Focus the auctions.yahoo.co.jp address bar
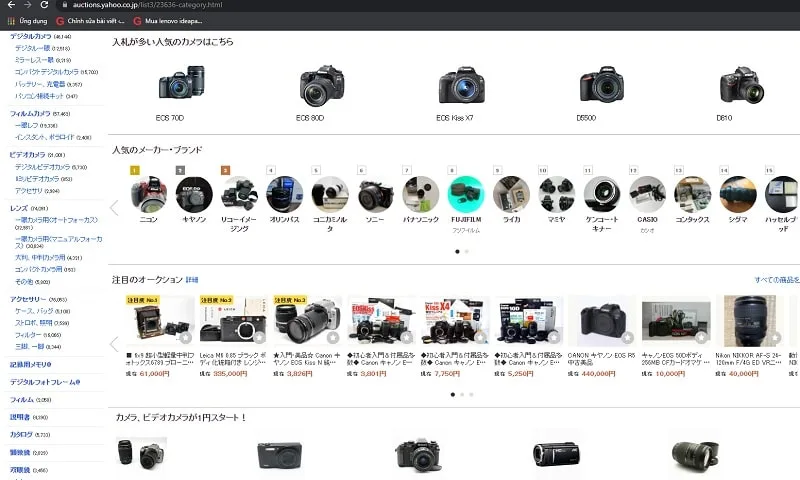800x480 pixels. (147, 5)
